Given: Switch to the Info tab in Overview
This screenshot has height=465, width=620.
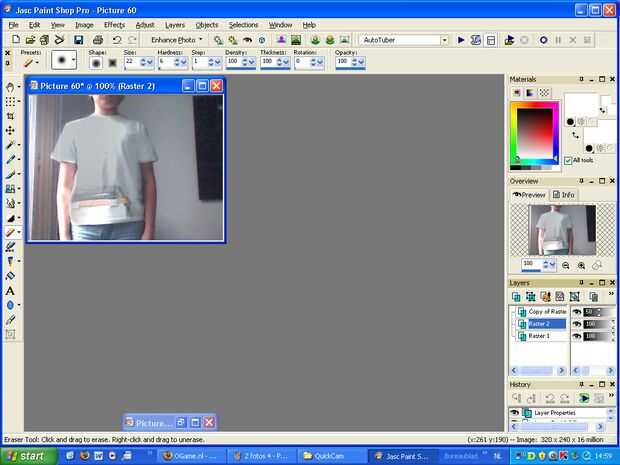Looking at the screenshot, I should coord(563,195).
